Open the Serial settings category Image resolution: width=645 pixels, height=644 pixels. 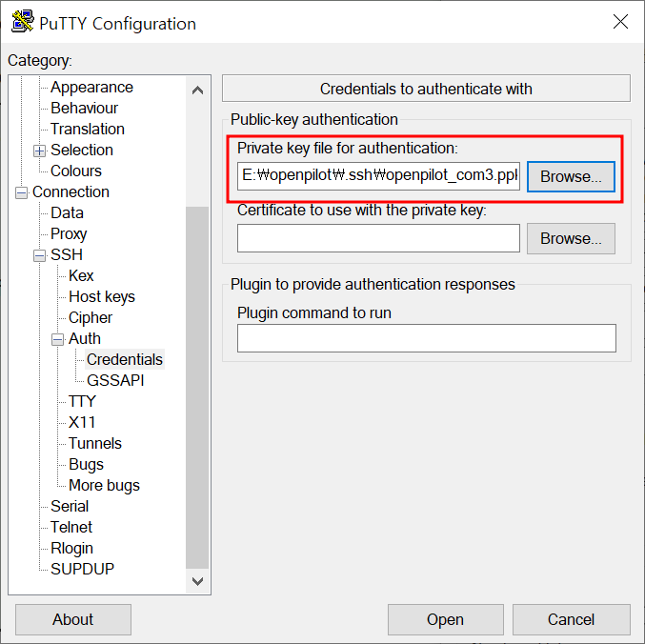70,506
